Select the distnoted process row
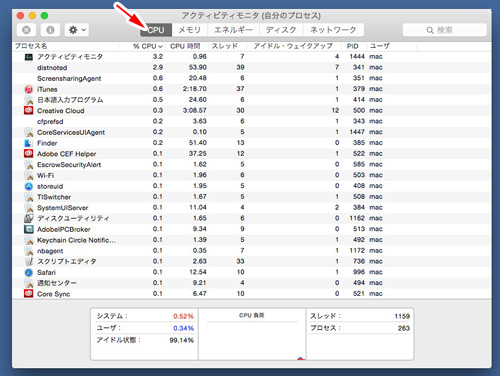Screen dimensions: 500x376 (x=251, y=67)
